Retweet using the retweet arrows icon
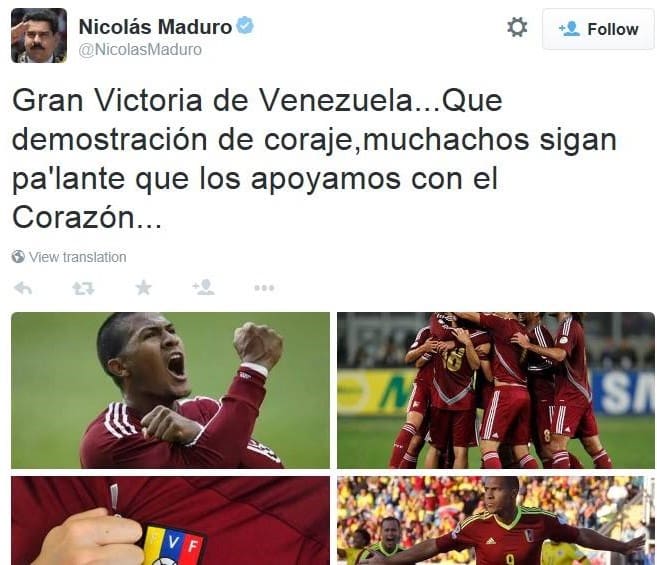The image size is (657, 565). tap(83, 288)
